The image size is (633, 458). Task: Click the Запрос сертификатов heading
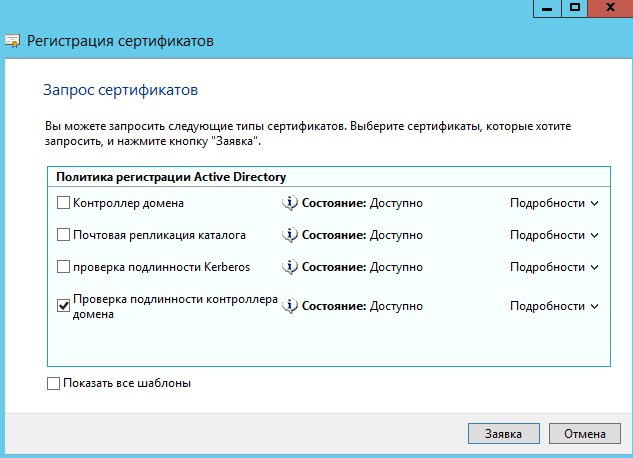click(120, 90)
